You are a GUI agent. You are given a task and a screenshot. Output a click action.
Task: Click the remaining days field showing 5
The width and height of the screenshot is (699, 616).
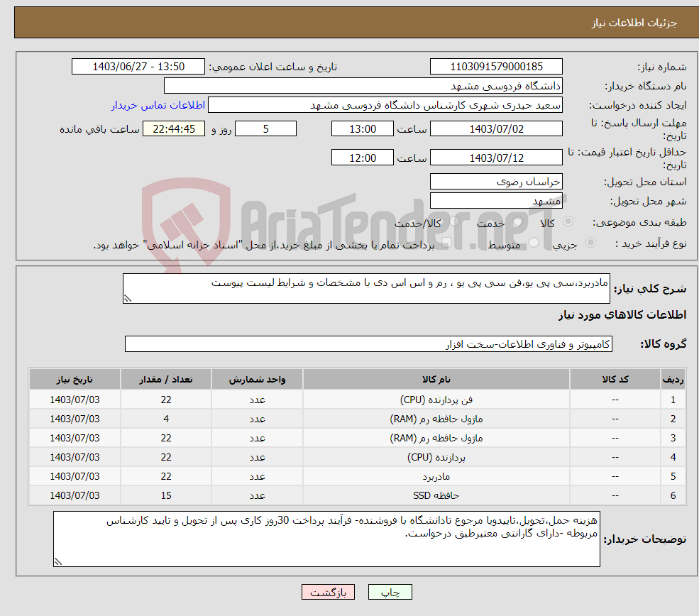pyautogui.click(x=265, y=129)
